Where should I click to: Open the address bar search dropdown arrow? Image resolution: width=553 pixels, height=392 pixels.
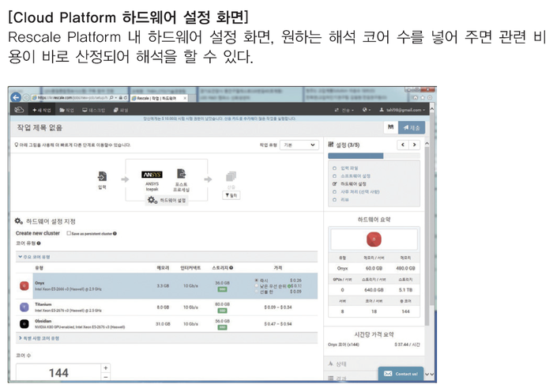pos(116,98)
